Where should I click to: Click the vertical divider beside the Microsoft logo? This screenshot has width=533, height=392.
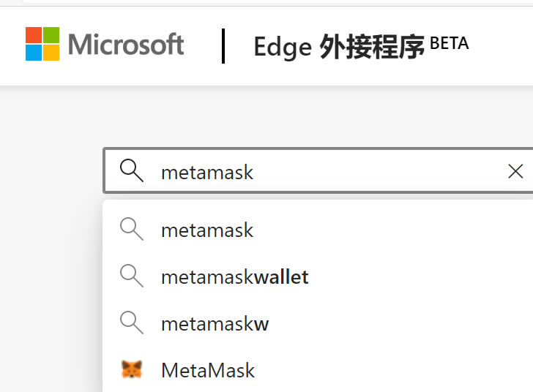tap(223, 46)
